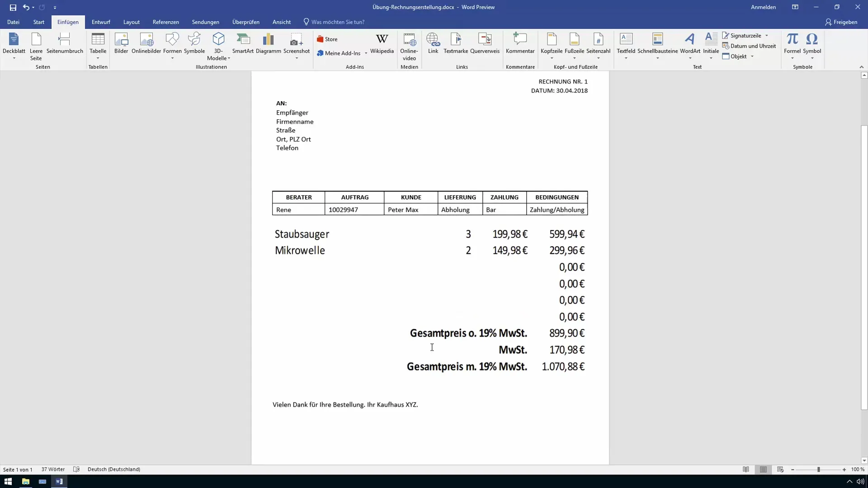The image size is (868, 488).
Task: Open Schnellbausteine quick parts
Action: click(658, 47)
